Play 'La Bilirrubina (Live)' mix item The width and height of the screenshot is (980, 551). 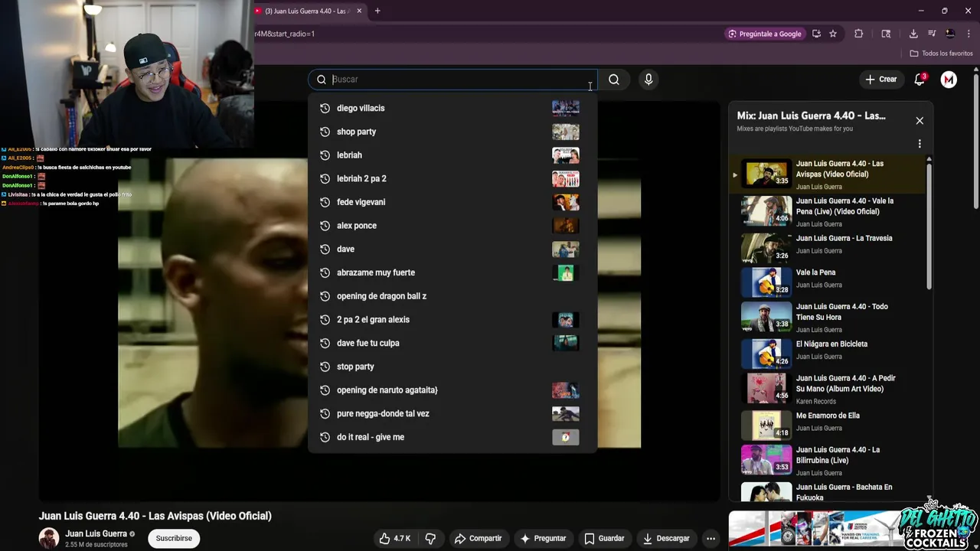tap(827, 459)
